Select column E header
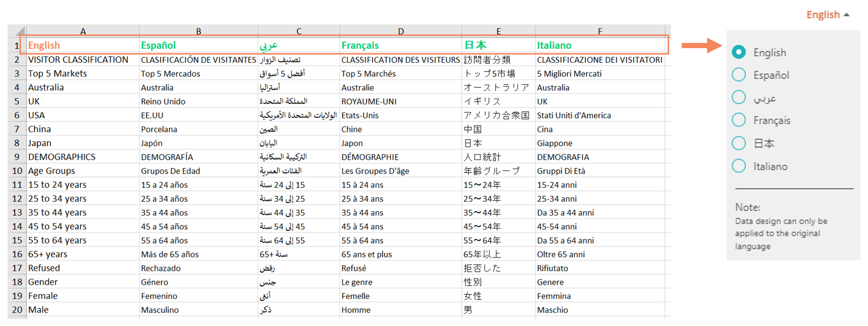Screen dimensions: 868x326 coord(499,31)
